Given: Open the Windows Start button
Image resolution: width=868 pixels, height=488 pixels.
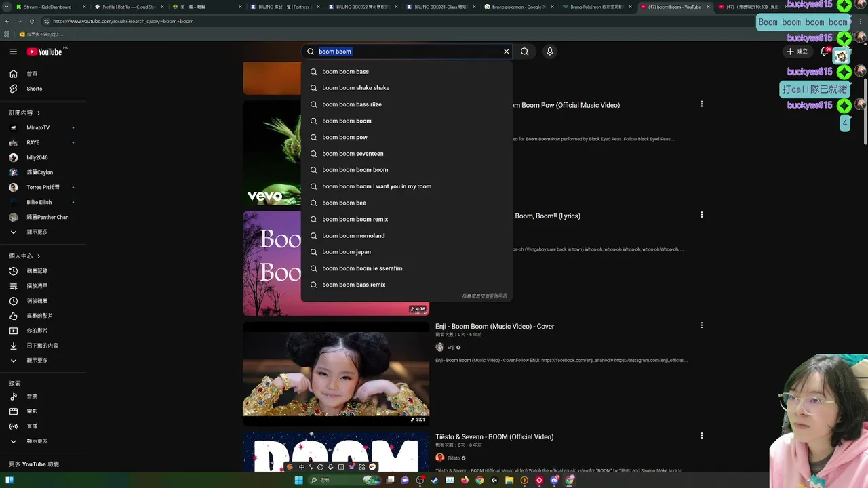Looking at the screenshot, I should pos(298,480).
